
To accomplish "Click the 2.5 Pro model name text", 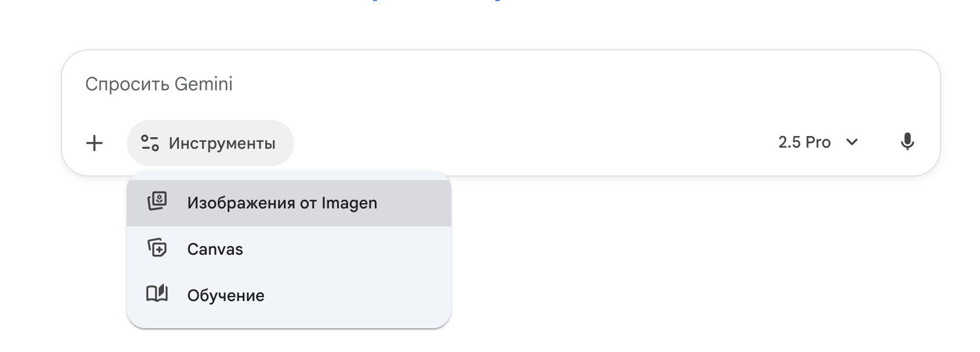I will 804,142.
